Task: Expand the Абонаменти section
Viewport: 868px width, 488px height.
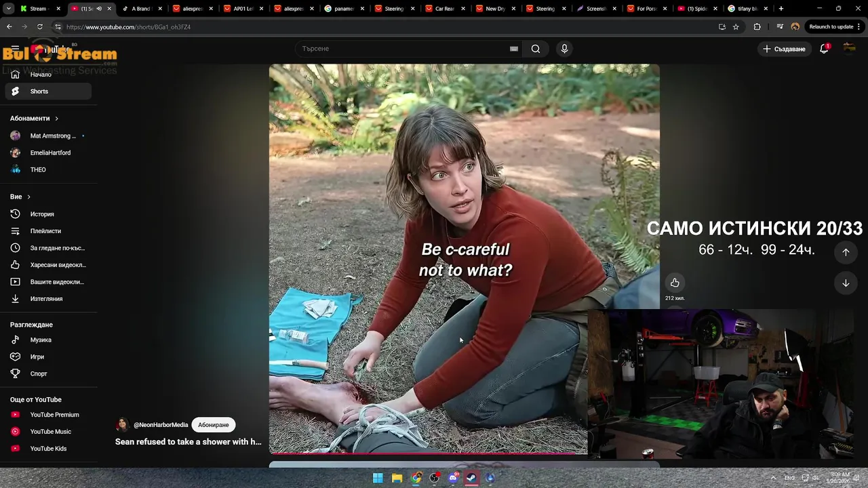Action: (34, 118)
